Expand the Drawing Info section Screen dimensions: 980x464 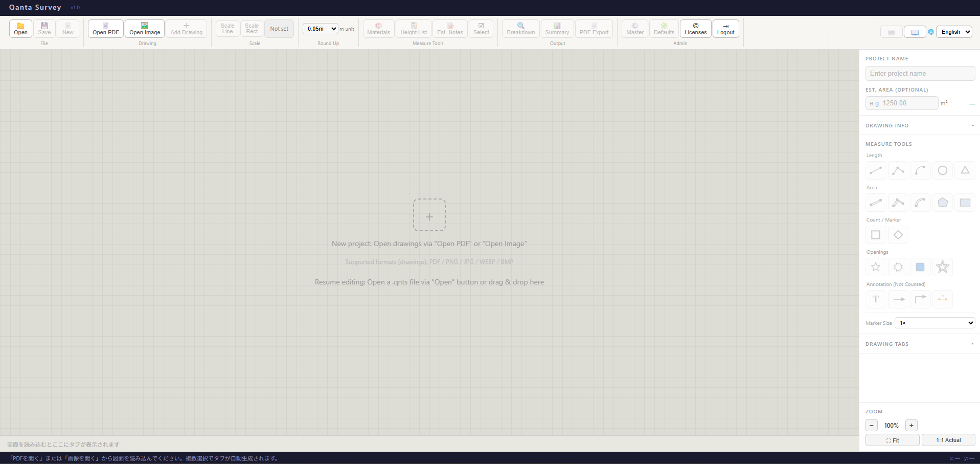click(x=920, y=125)
